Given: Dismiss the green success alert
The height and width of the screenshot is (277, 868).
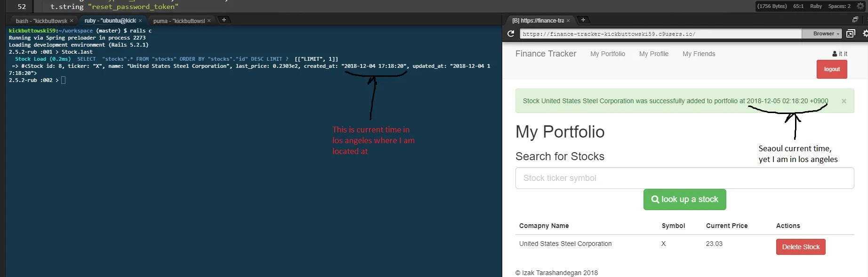Looking at the screenshot, I should coord(844,101).
